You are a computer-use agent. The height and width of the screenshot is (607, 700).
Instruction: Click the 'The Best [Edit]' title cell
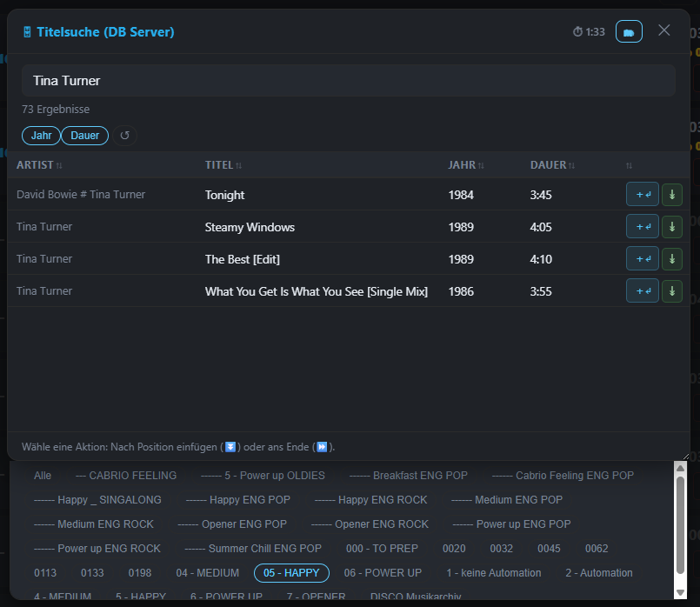(242, 259)
